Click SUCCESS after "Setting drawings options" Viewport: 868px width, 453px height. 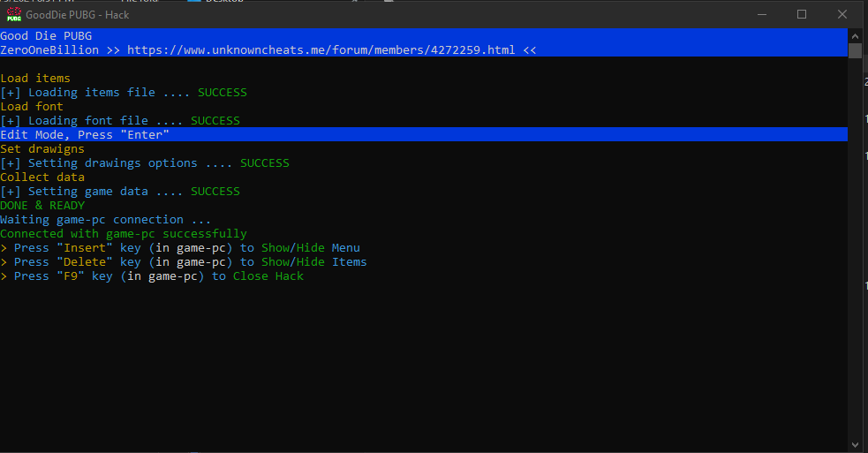click(265, 162)
